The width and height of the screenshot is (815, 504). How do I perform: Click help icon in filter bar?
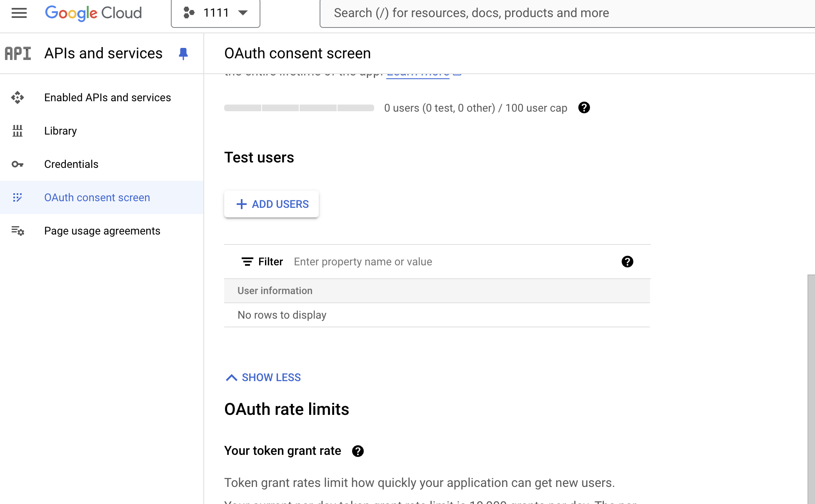pos(627,262)
